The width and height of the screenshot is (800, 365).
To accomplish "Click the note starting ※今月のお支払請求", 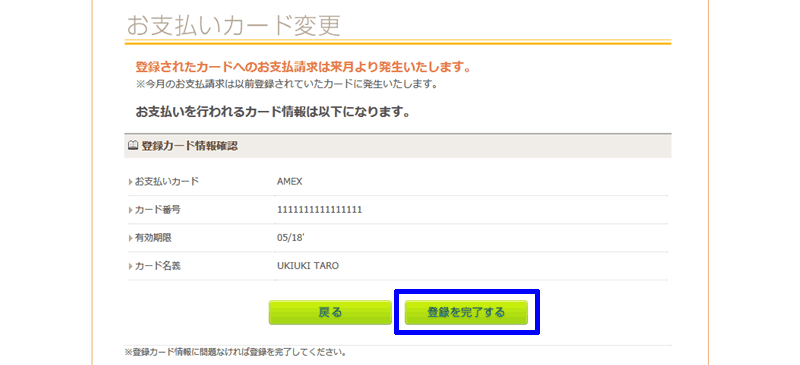I will pos(286,84).
